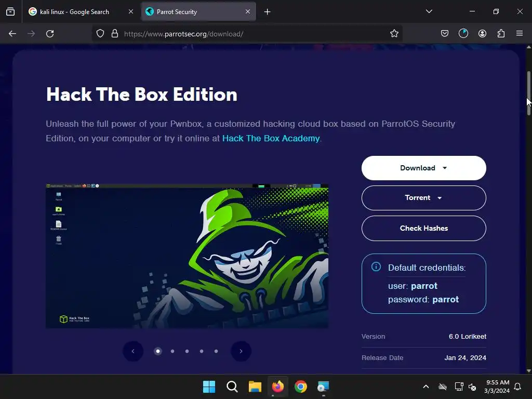Select the fifth carousel dot

tap(216, 351)
